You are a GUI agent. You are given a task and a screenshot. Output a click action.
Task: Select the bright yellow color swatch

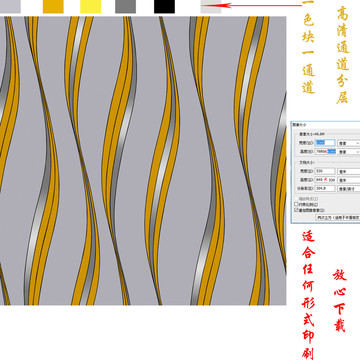tap(90, 7)
